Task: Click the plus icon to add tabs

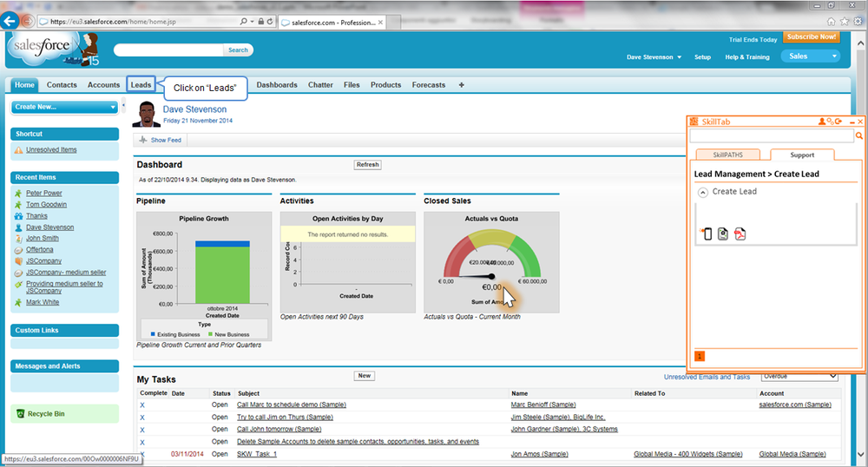Action: [x=461, y=85]
